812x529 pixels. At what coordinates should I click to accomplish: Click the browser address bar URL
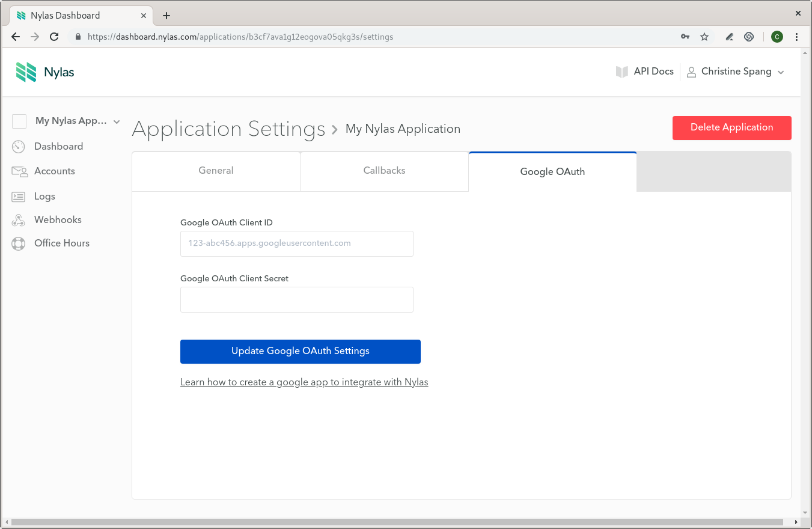pos(240,37)
